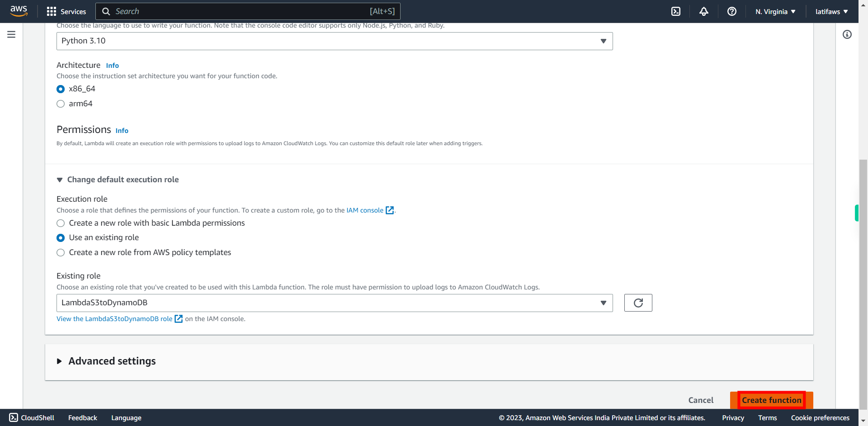Refresh the existing role list
Screen dimensions: 868x426
pyautogui.click(x=638, y=303)
